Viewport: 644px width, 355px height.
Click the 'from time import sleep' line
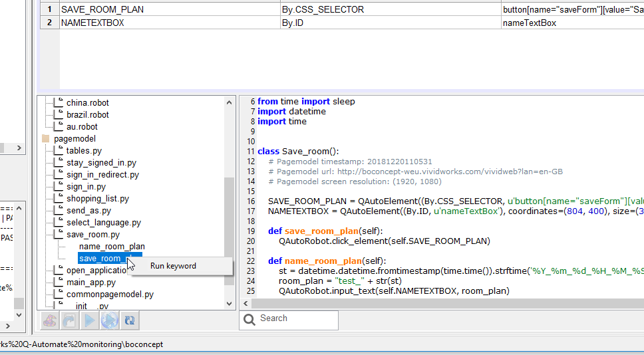[306, 101]
